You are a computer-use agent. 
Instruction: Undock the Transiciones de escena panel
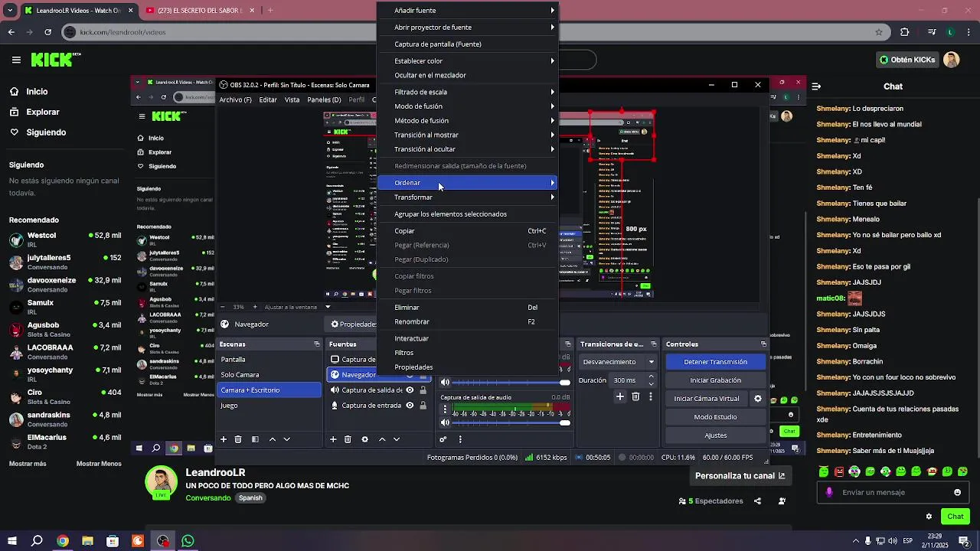tap(653, 344)
